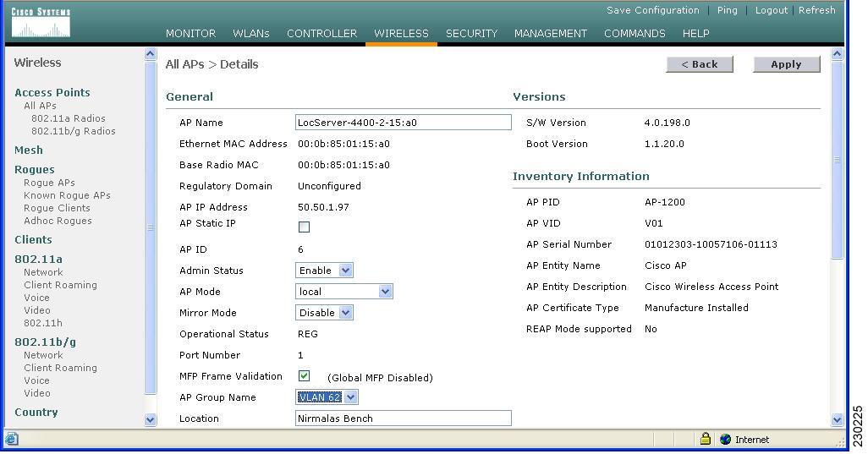
Task: Click the Back button
Action: pos(700,64)
